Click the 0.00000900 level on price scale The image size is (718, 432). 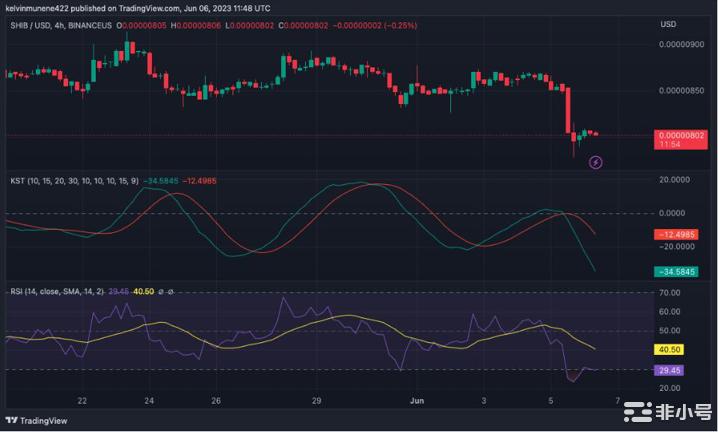pyautogui.click(x=682, y=45)
